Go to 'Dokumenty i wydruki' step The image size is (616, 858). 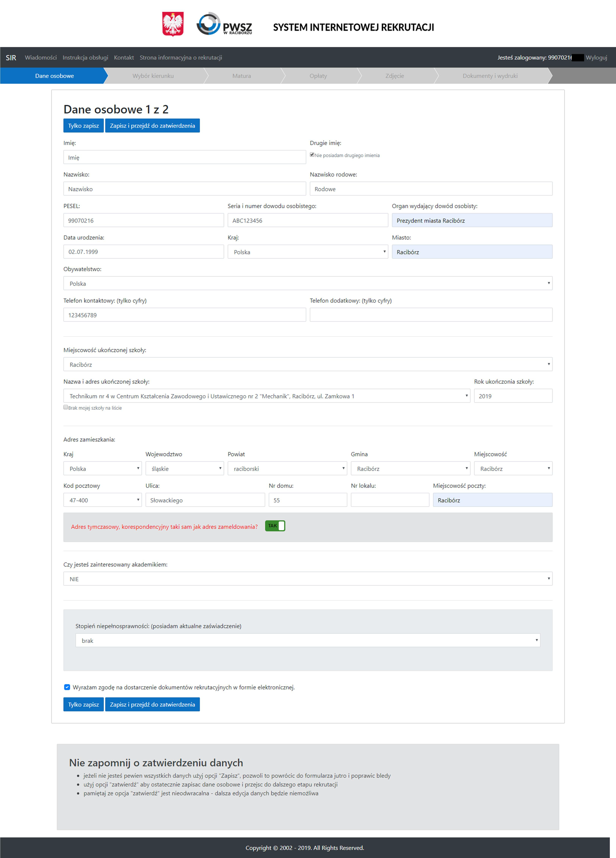click(490, 76)
